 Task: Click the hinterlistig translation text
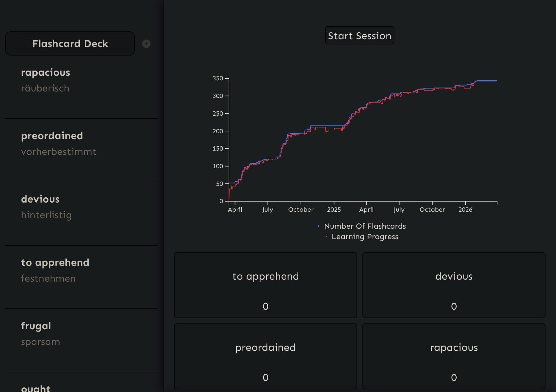click(46, 215)
